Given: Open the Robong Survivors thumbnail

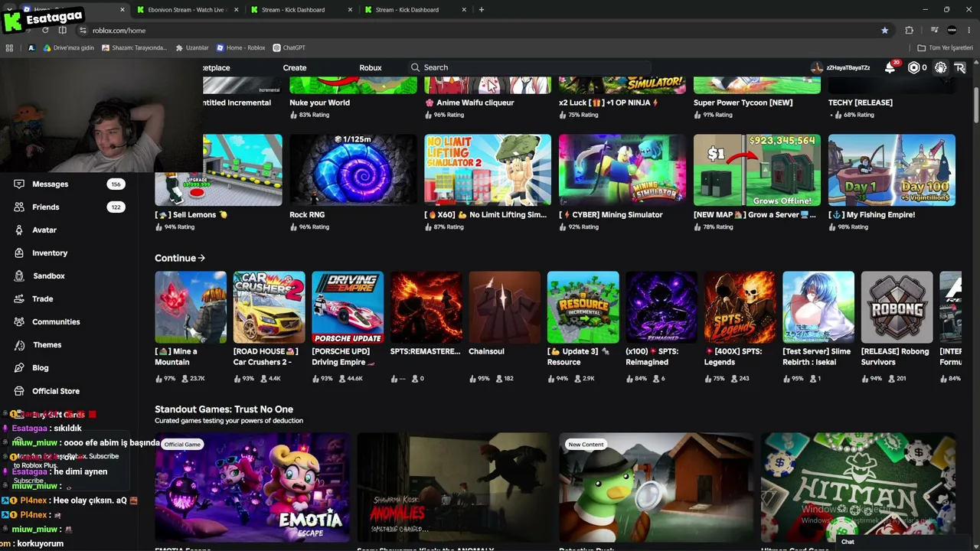Looking at the screenshot, I should [897, 307].
